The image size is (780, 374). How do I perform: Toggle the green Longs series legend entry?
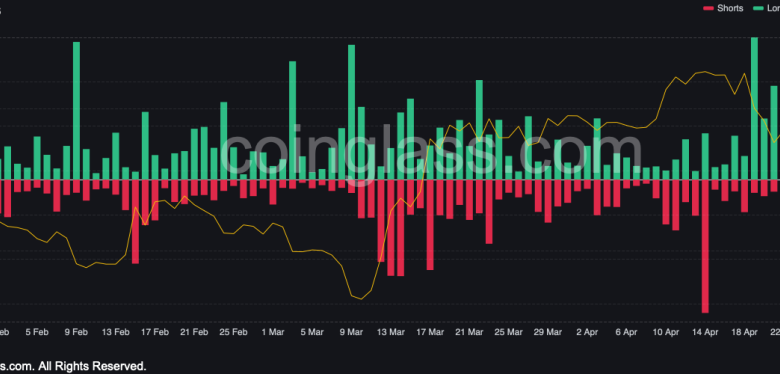[766, 8]
